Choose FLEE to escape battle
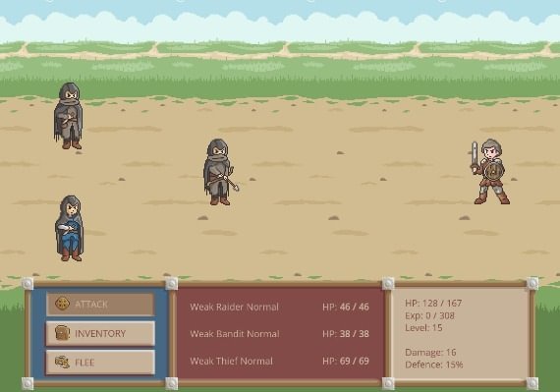 [100, 363]
